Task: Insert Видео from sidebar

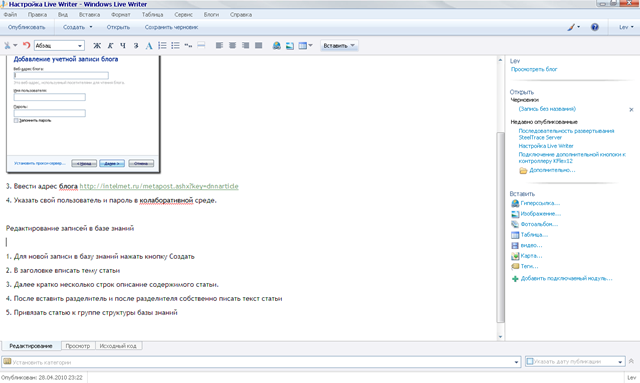Action: (527, 245)
